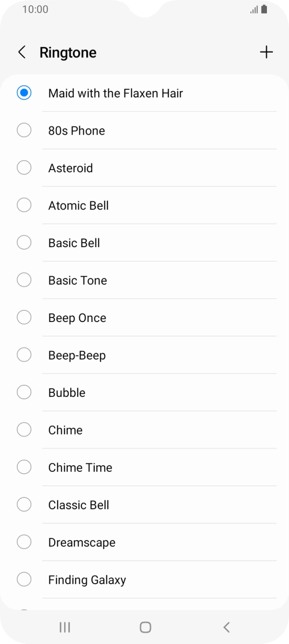
Task: Tap the back arrow to exit Ringtone settings
Action: pyautogui.click(x=22, y=52)
